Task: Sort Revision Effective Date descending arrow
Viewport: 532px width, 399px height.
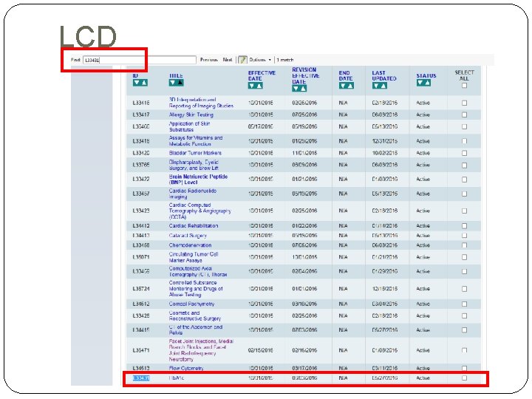Action: coord(296,89)
